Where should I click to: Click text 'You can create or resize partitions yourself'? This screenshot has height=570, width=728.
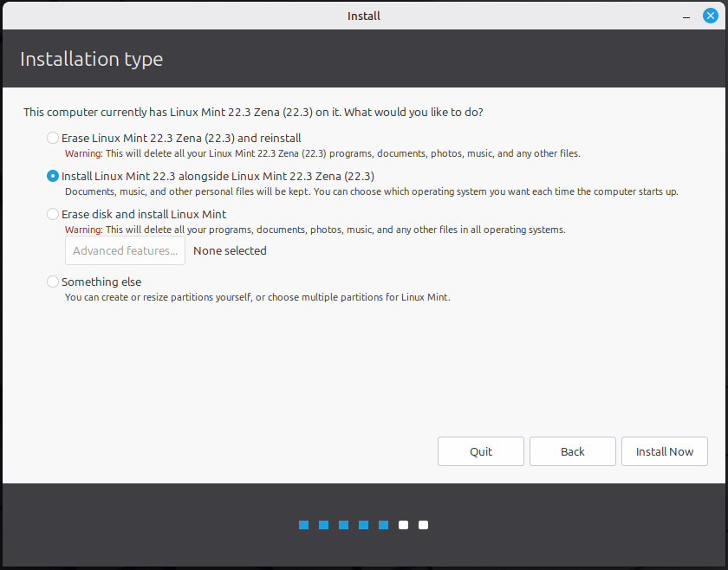tap(159, 297)
